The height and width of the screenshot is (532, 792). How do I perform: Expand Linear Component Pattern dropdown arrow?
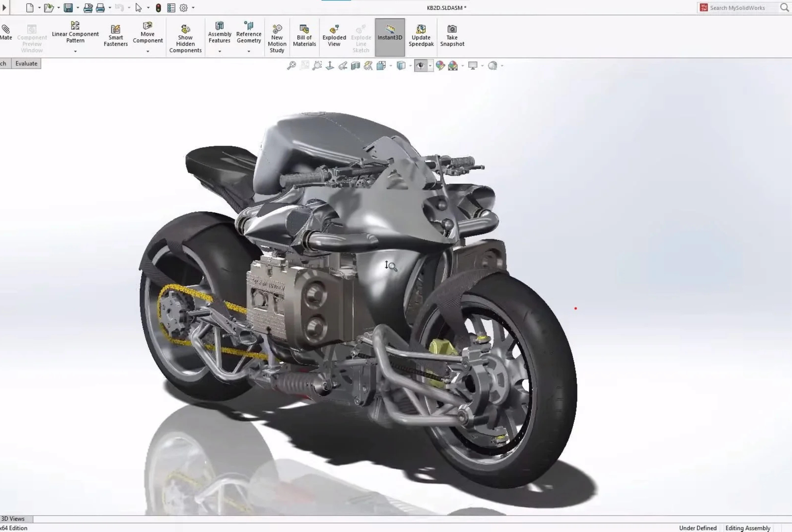(x=75, y=52)
